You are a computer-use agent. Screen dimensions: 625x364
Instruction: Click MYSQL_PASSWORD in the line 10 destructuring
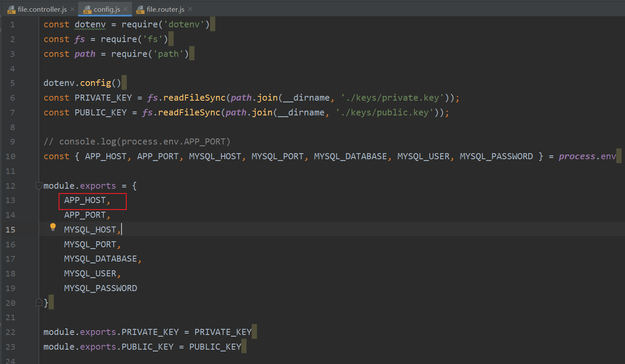497,156
